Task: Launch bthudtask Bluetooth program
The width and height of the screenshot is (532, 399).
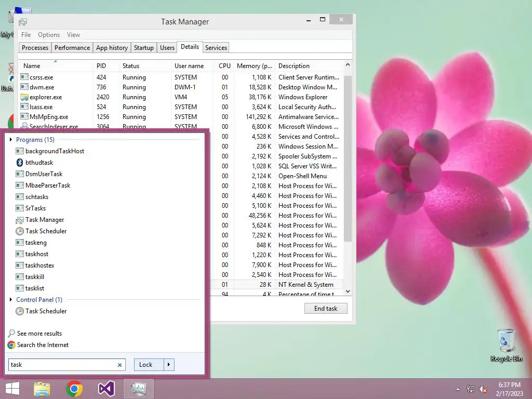Action: [35, 163]
